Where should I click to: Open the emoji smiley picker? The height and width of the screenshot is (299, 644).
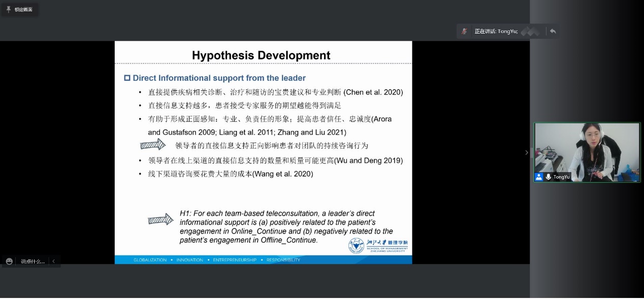[9, 261]
